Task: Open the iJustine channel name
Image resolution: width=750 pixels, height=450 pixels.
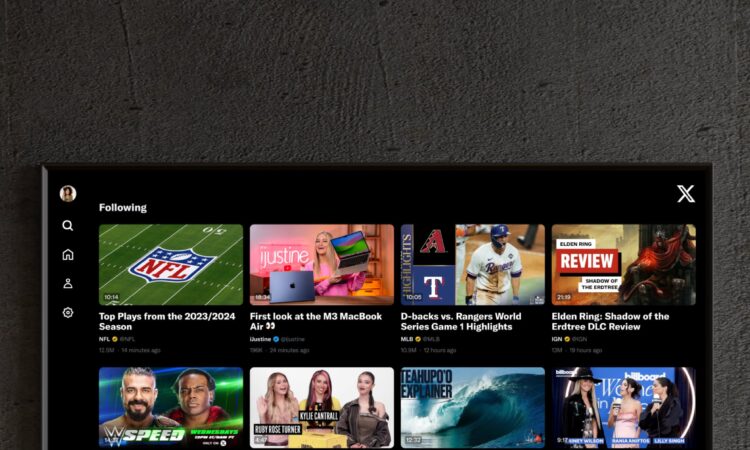Action: coord(260,339)
